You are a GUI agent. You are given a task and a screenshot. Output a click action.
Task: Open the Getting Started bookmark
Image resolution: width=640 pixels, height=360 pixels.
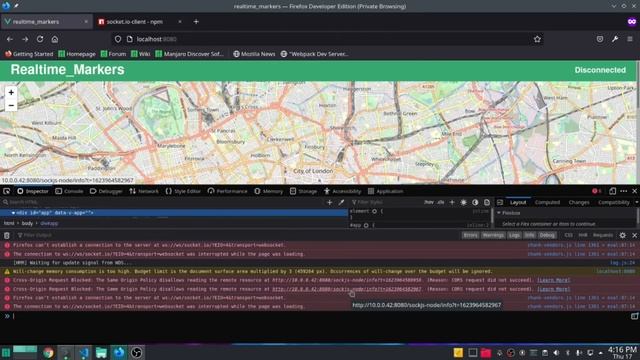[x=29, y=54]
